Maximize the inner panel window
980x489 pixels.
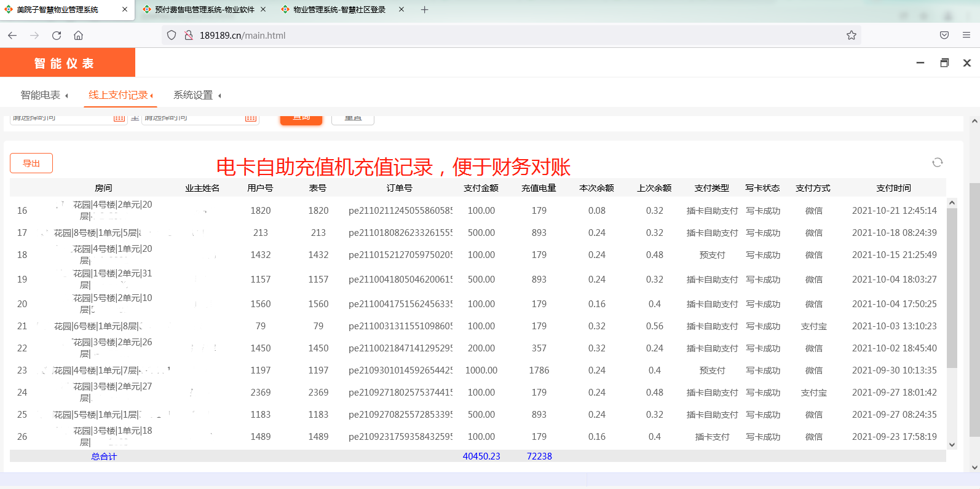point(944,63)
